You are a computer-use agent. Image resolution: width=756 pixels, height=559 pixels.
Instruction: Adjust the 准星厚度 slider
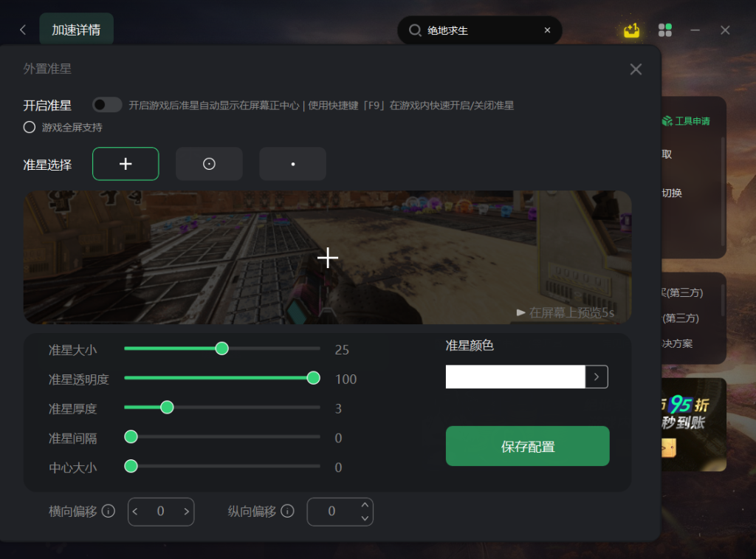(x=167, y=407)
